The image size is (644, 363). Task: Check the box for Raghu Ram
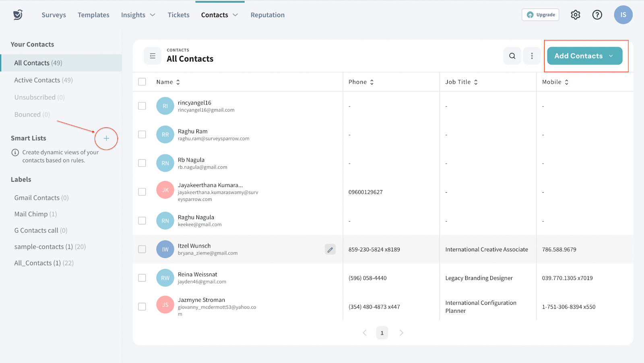[142, 135]
